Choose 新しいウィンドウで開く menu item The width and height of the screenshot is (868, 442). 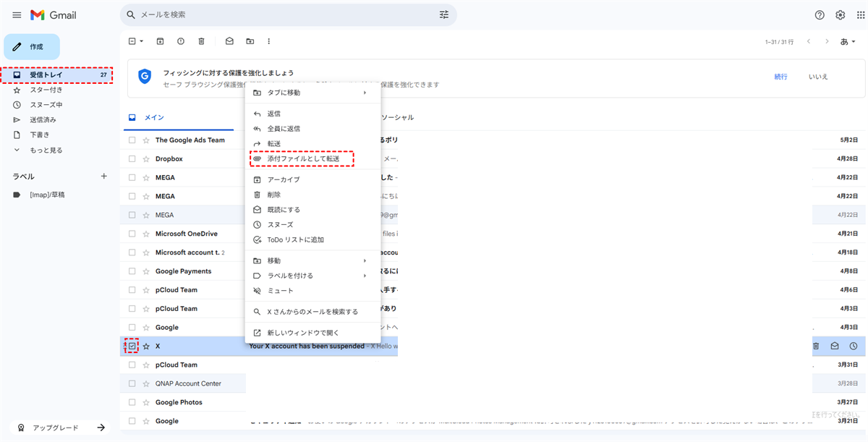(x=312, y=333)
